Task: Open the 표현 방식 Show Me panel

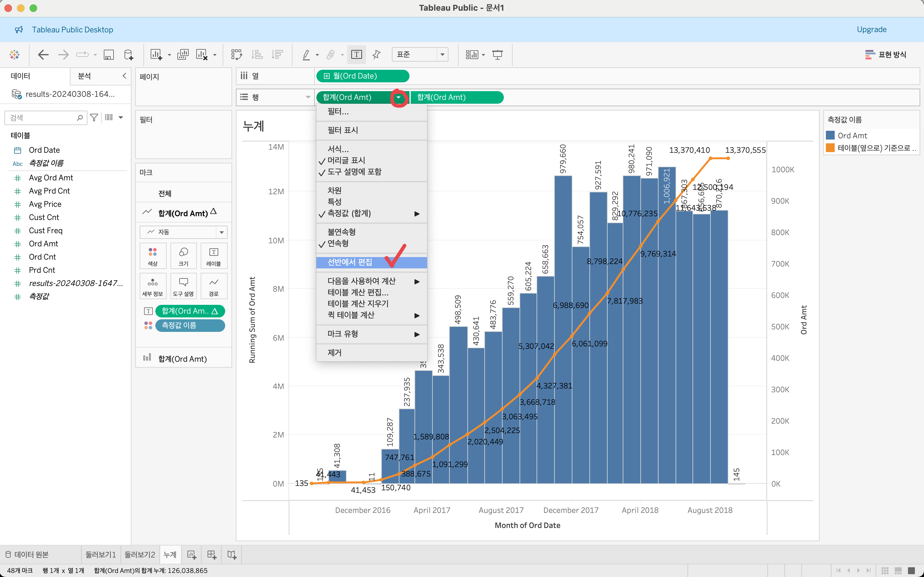Action: tap(885, 55)
